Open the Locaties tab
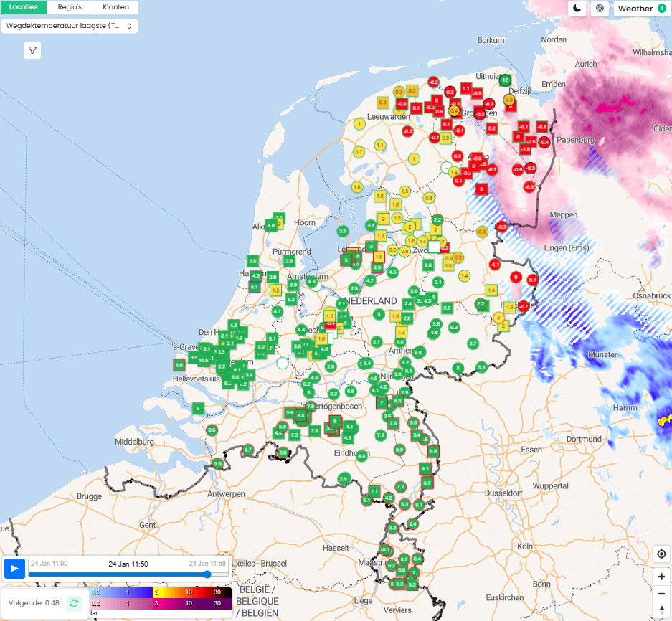672x621 pixels. (24, 7)
